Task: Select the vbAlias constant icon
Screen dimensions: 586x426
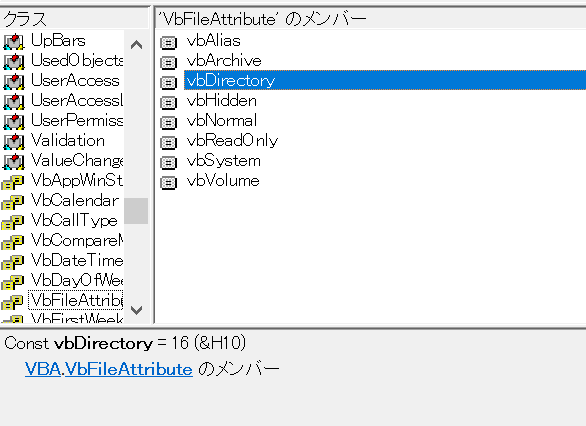Action: pos(168,43)
